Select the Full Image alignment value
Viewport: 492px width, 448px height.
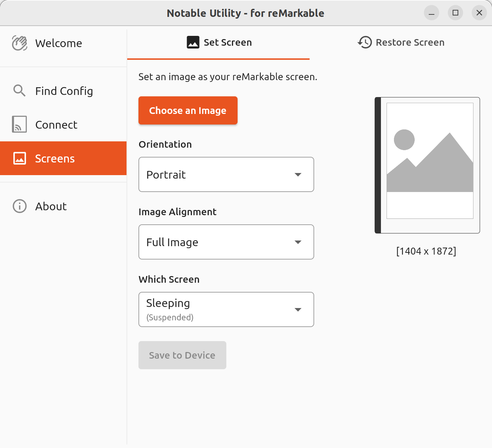[226, 242]
